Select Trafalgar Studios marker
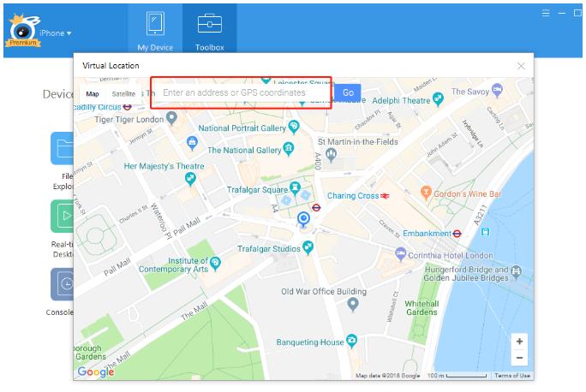The height and width of the screenshot is (392, 586). click(x=308, y=246)
